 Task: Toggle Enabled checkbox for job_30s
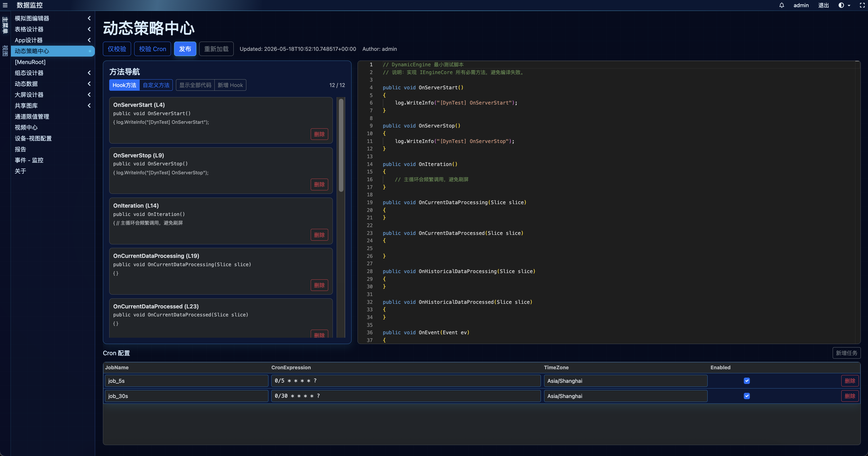click(x=747, y=396)
